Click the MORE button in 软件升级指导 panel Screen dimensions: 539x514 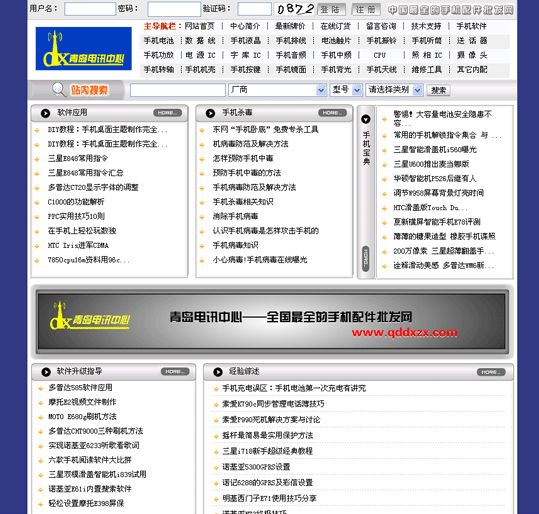[175, 372]
